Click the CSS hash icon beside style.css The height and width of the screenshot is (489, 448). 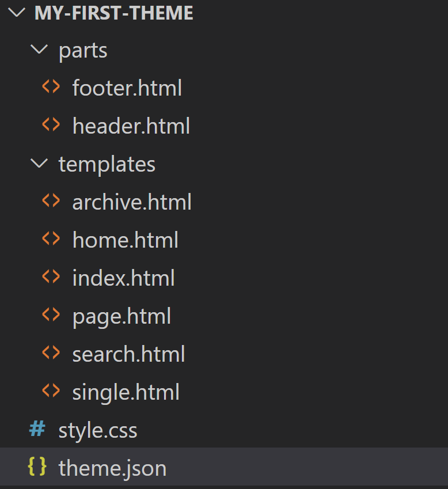pos(37,429)
